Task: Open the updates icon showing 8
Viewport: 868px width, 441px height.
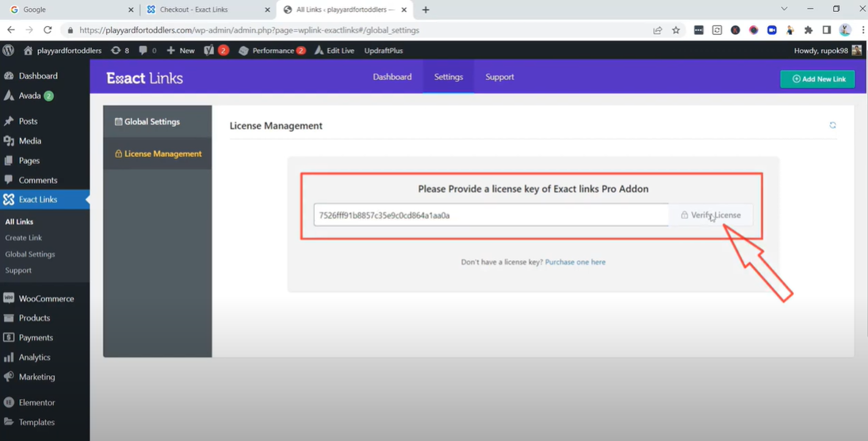Action: coord(120,51)
